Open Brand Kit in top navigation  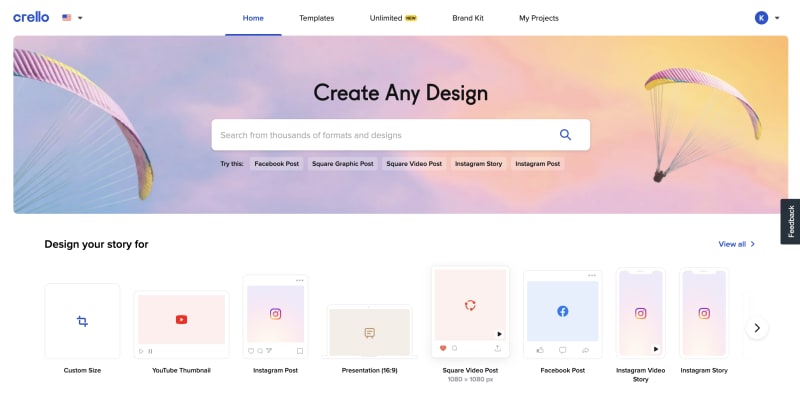click(468, 18)
